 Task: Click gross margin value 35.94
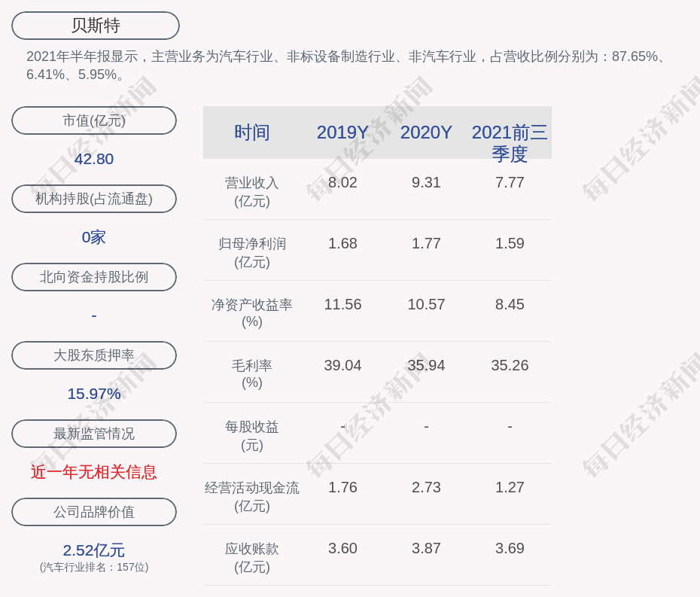[x=426, y=365]
